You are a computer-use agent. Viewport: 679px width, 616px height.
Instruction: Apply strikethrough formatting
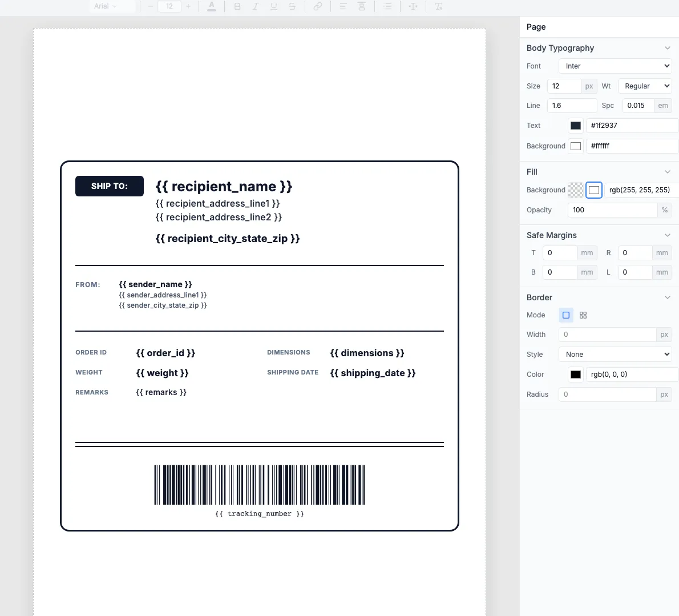(292, 6)
